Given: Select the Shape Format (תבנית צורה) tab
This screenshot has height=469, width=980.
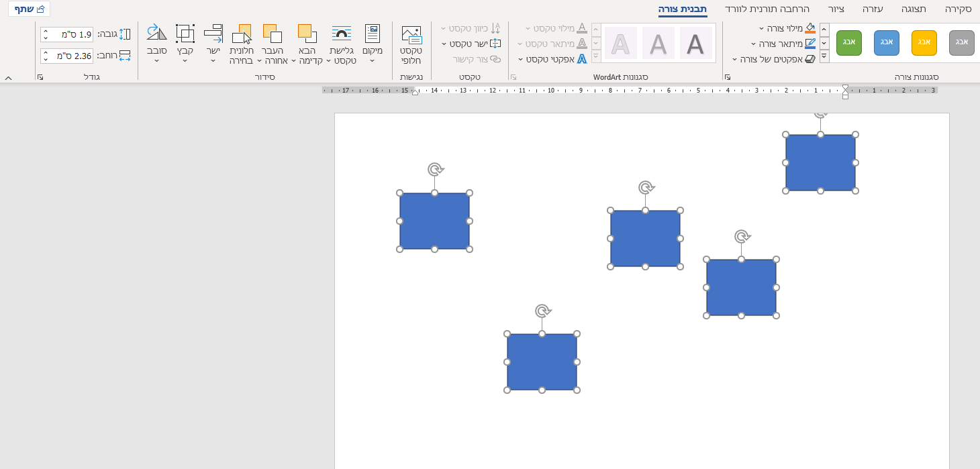Looking at the screenshot, I should (683, 9).
